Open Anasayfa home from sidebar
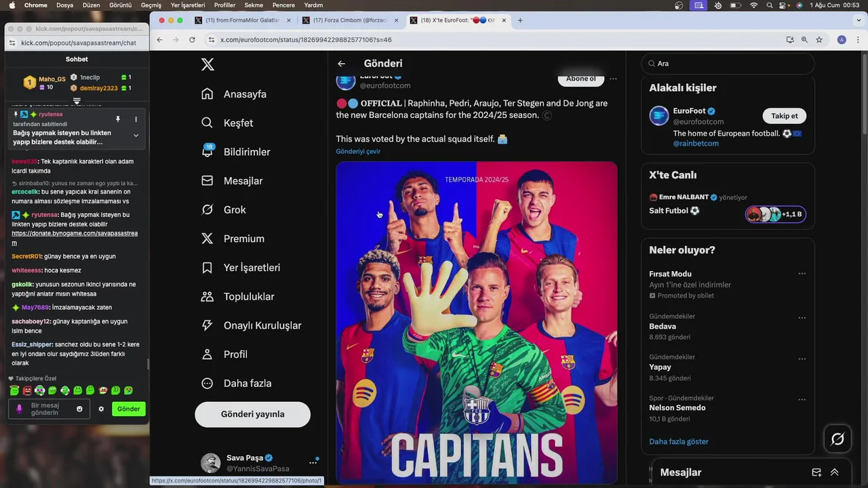 pos(234,94)
